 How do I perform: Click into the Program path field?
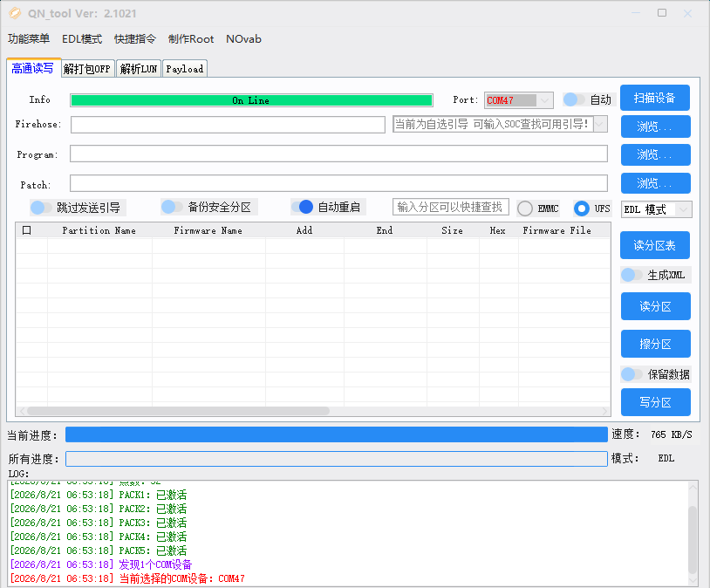tap(338, 154)
